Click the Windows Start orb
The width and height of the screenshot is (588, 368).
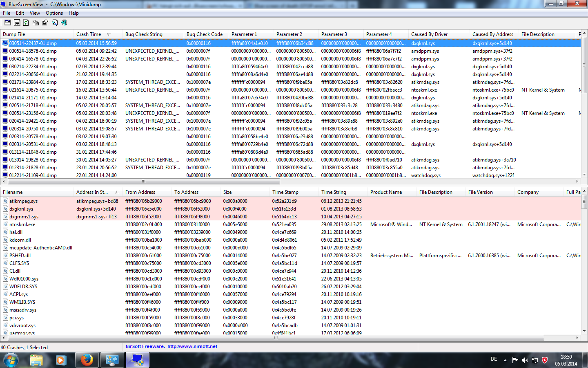click(x=11, y=360)
